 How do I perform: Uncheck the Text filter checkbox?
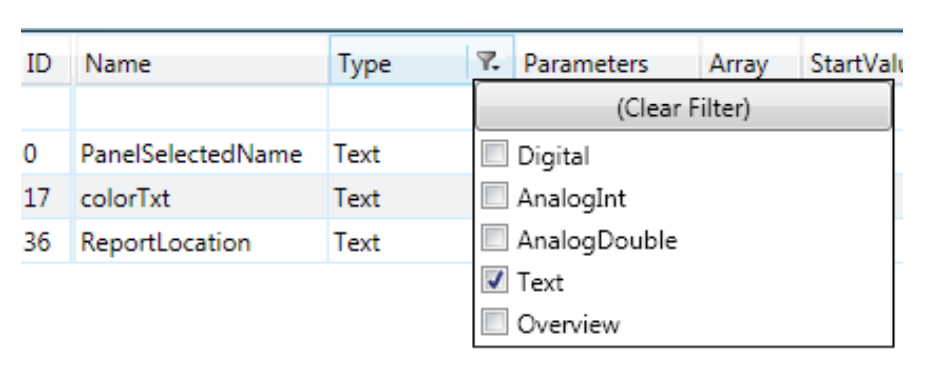(x=494, y=281)
